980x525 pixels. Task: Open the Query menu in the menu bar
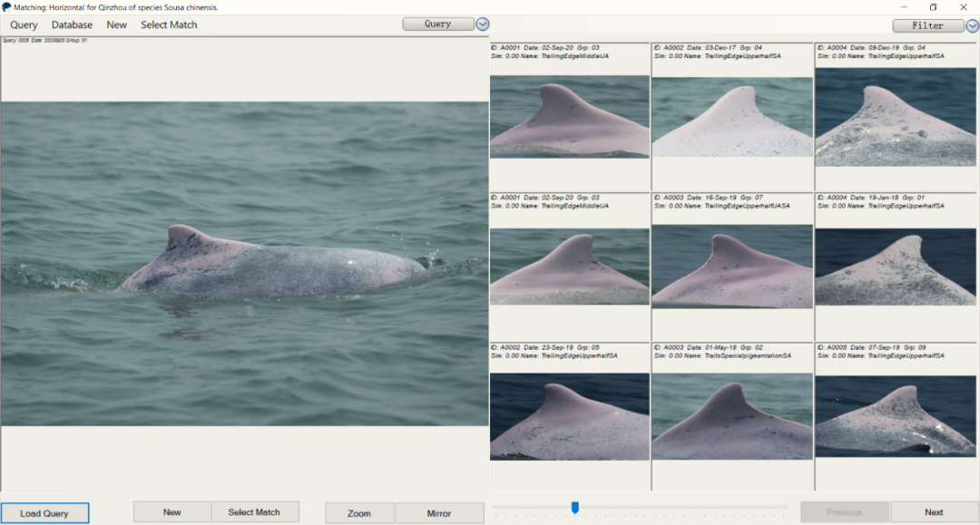(x=24, y=25)
